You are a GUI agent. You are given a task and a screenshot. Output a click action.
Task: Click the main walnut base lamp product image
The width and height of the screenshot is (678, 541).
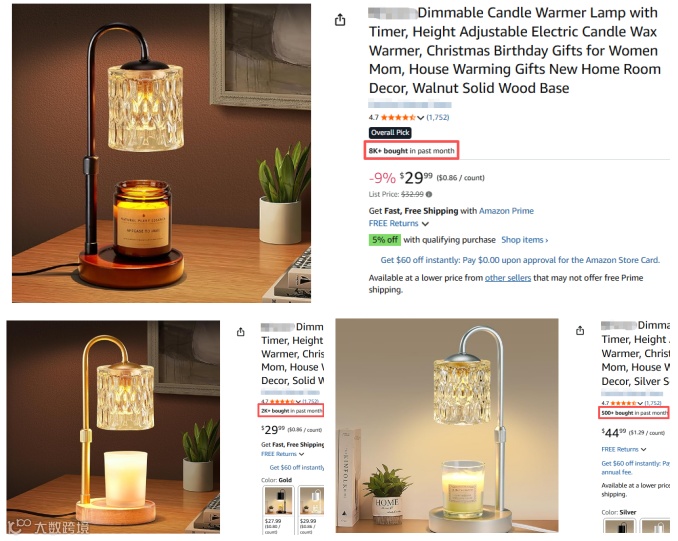coord(161,153)
